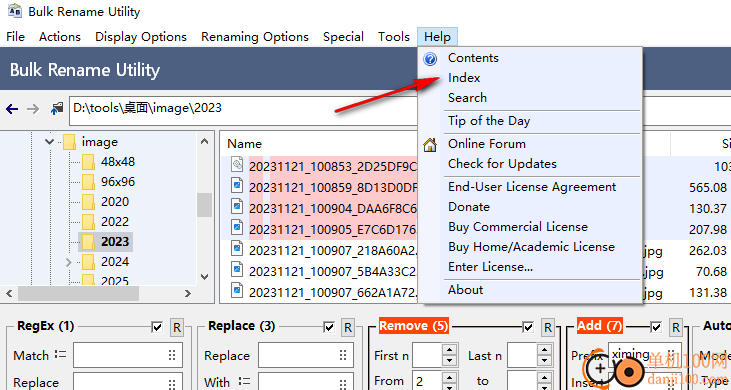This screenshot has height=390, width=731.
Task: Select Buy Home/Academic License
Action: tap(530, 247)
